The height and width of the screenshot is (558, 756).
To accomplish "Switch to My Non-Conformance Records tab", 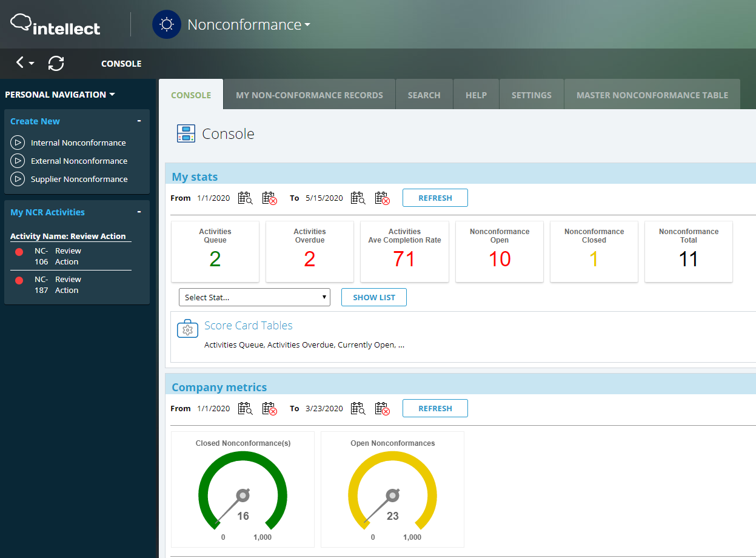I will [x=309, y=95].
